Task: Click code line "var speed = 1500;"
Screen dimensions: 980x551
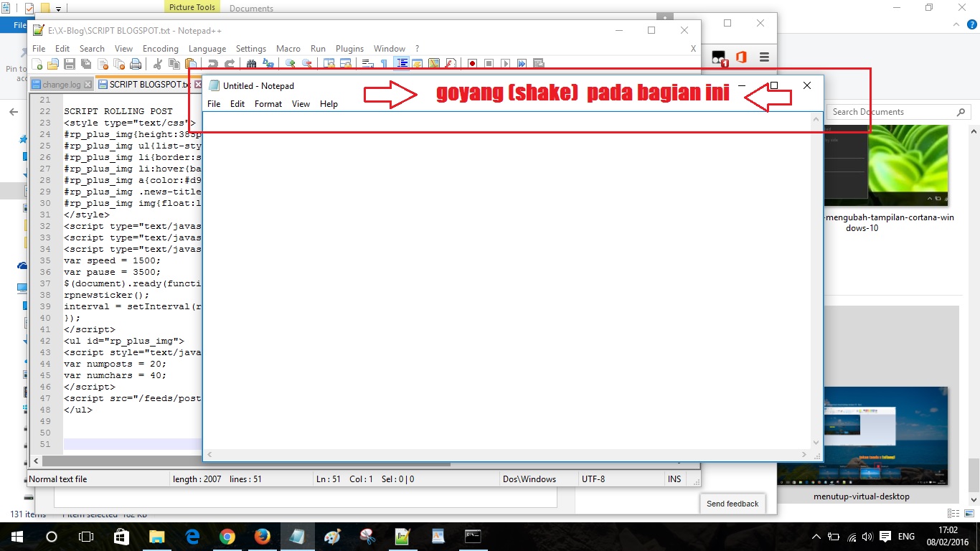Action: pyautogui.click(x=113, y=260)
